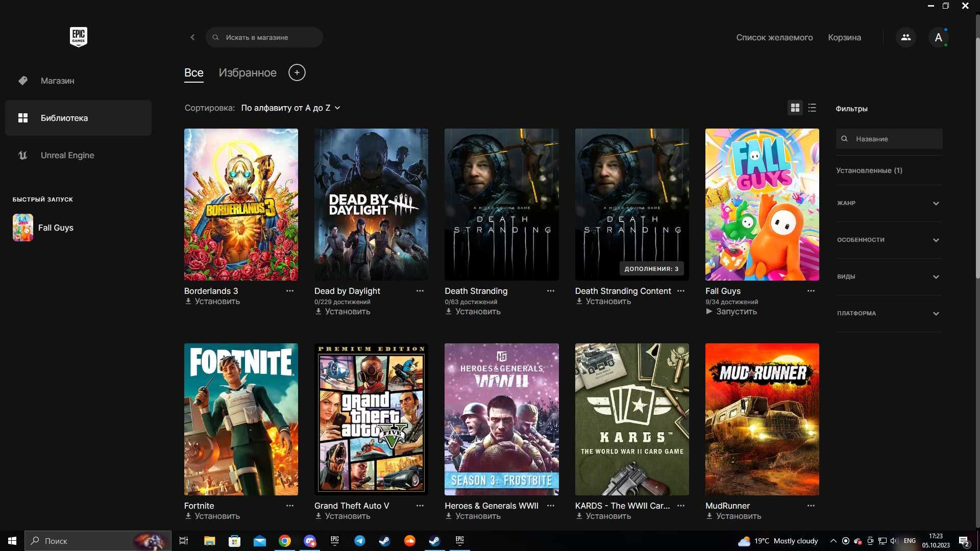Open File Explorer from taskbar
Screen dimensions: 980x551
209,541
